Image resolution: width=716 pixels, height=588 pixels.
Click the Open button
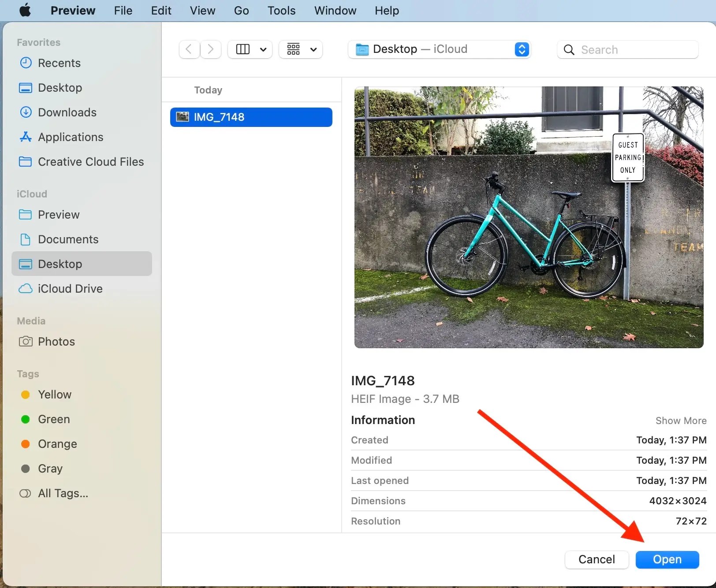(667, 559)
